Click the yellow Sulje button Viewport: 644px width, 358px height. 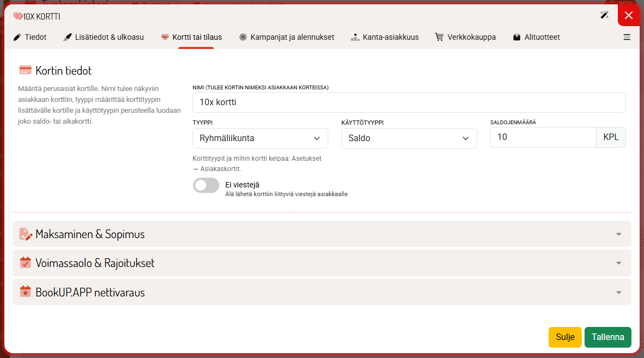coord(565,337)
